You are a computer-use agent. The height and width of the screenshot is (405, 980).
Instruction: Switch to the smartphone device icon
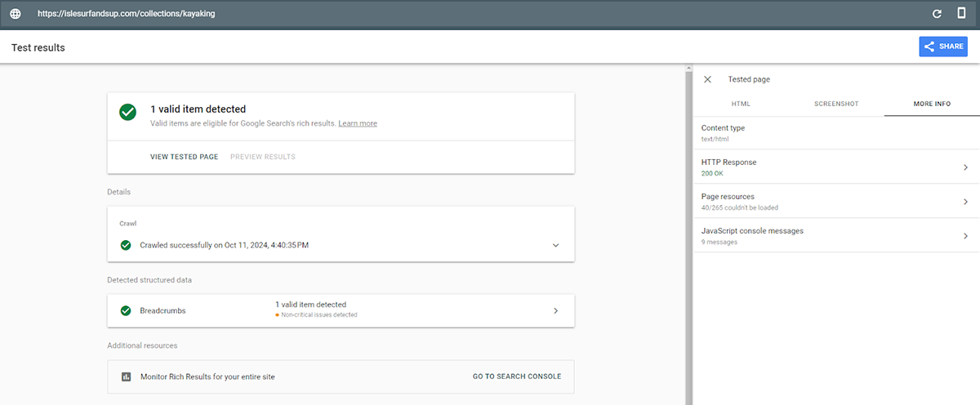[x=962, y=14]
